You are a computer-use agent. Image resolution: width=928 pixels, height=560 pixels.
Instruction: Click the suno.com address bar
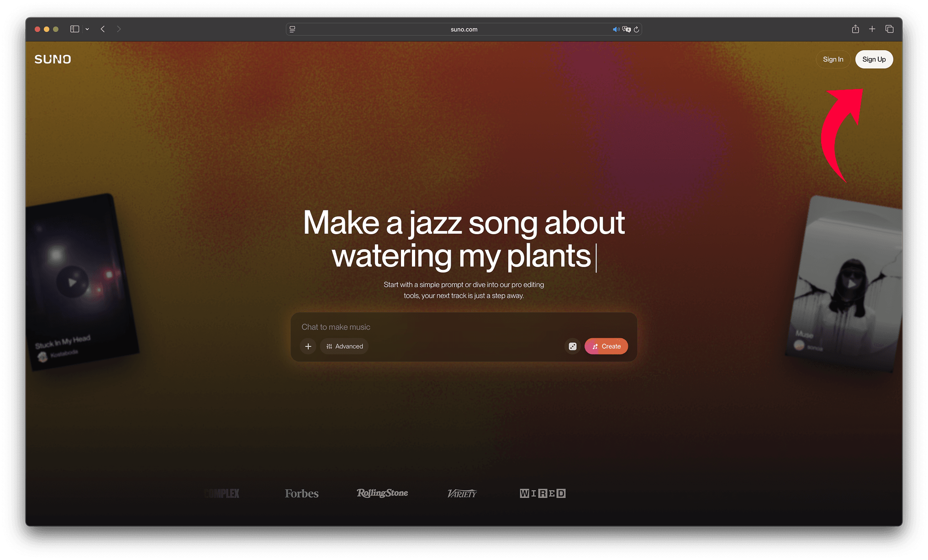(464, 29)
